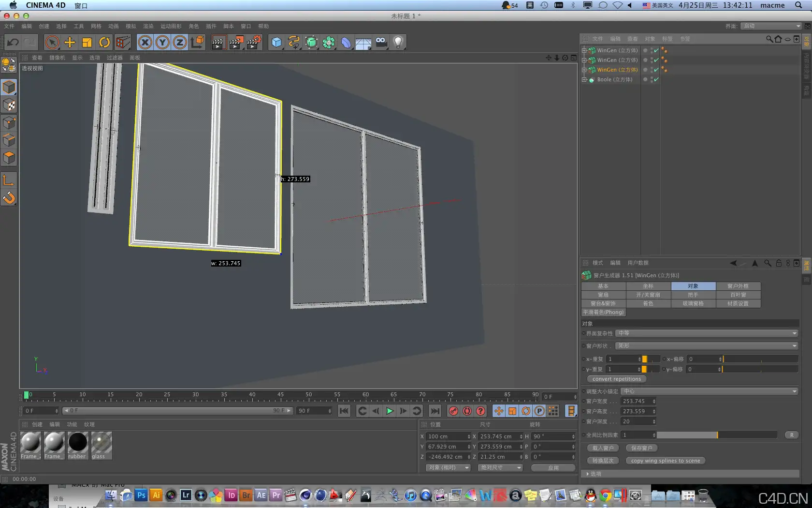Switch to 把手 tab

point(693,295)
